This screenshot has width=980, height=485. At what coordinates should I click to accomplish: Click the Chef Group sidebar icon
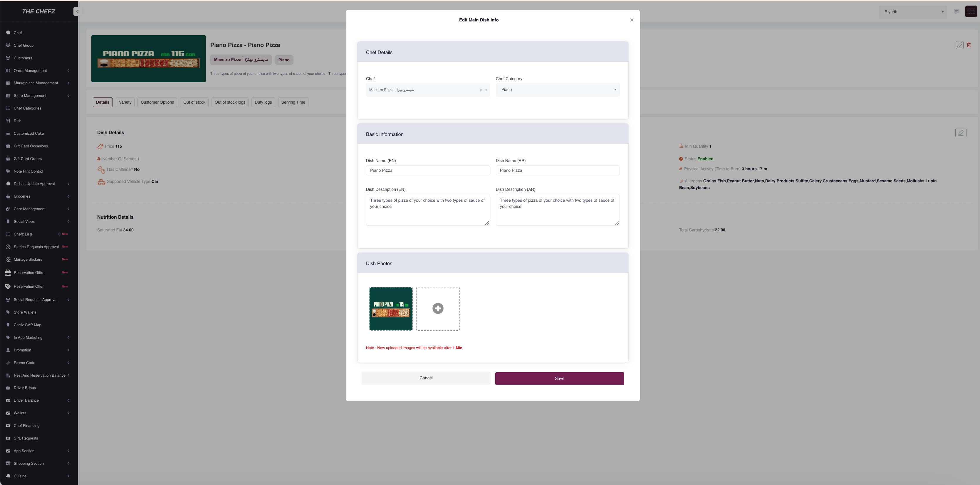[x=8, y=45]
